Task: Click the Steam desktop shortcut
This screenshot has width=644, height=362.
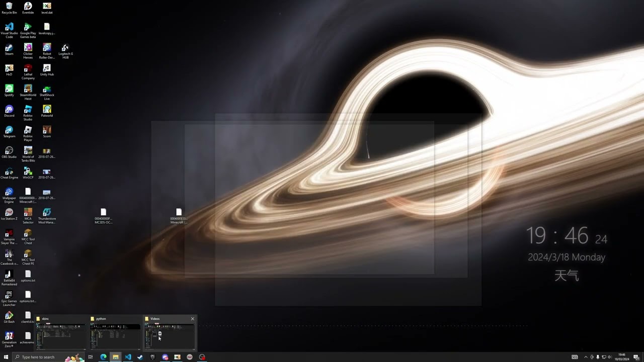Action: point(9,49)
